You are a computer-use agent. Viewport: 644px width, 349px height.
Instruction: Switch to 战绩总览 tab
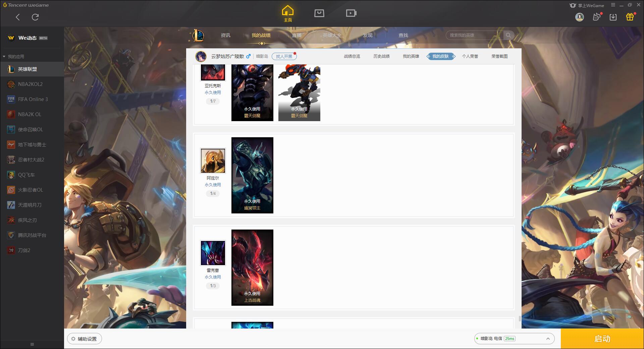[x=352, y=56]
